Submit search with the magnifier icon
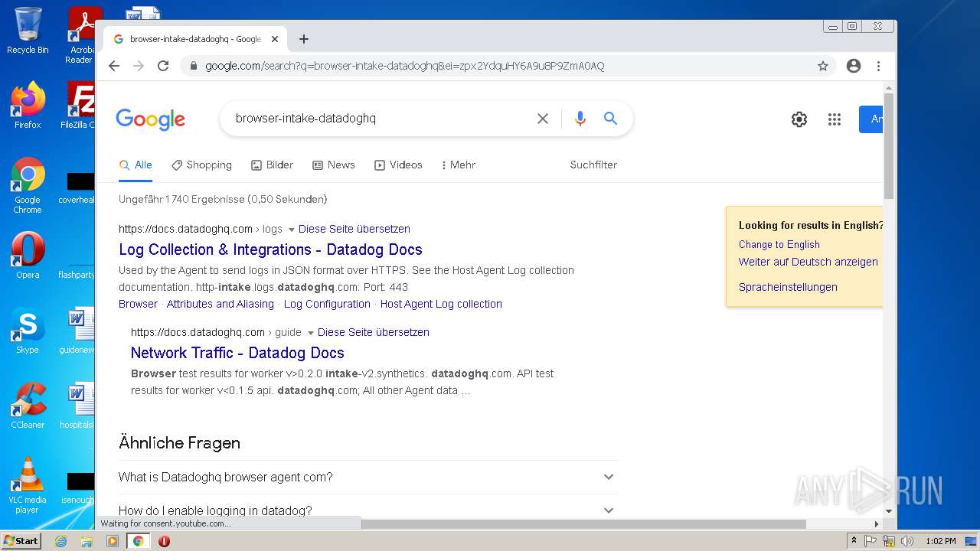Screen dimensions: 980x551 click(x=610, y=119)
